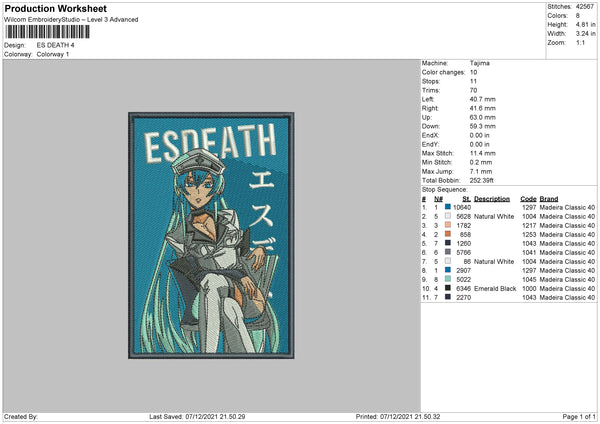Click thread code '1041' in row 6

(529, 253)
